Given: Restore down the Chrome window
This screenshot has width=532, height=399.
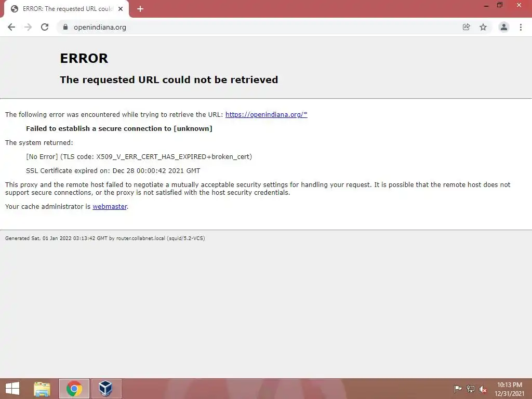Looking at the screenshot, I should coord(500,5).
